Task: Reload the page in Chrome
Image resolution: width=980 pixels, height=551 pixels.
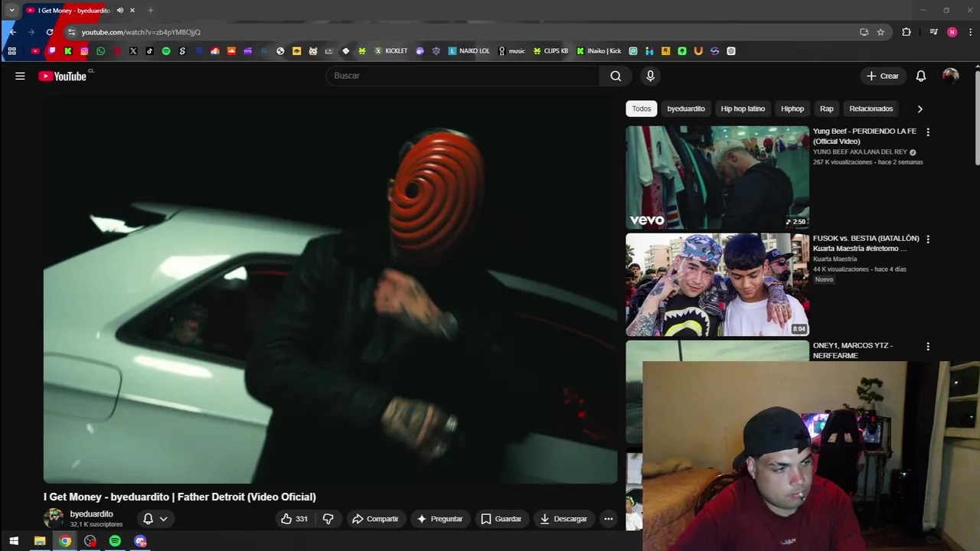Action: tap(50, 32)
